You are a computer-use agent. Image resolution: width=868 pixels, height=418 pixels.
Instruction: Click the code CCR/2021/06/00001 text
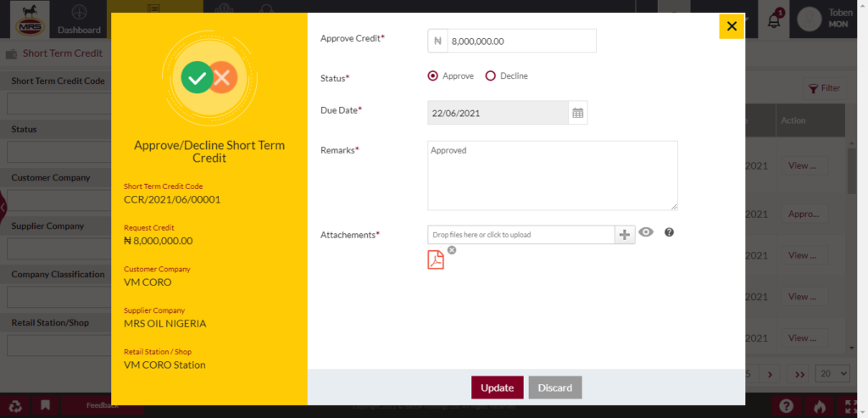[x=172, y=199]
